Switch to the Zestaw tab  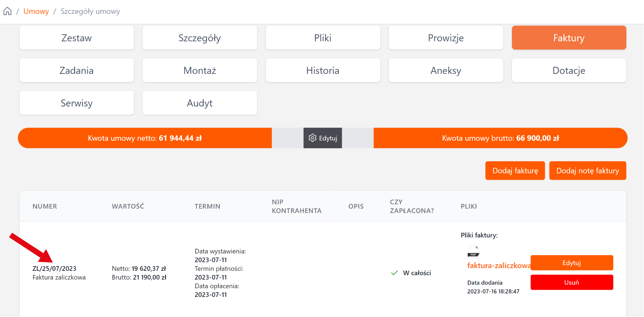77,38
